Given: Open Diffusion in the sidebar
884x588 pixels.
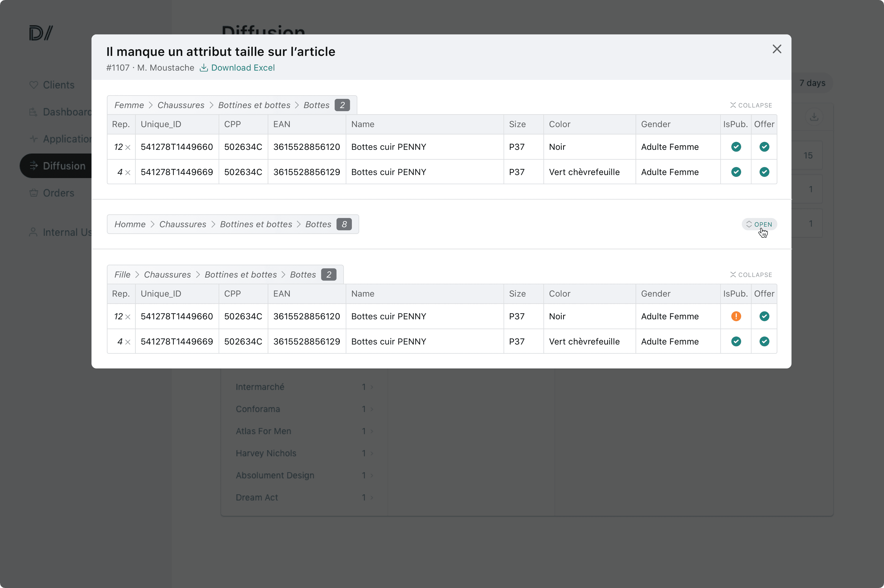Looking at the screenshot, I should pos(55,166).
